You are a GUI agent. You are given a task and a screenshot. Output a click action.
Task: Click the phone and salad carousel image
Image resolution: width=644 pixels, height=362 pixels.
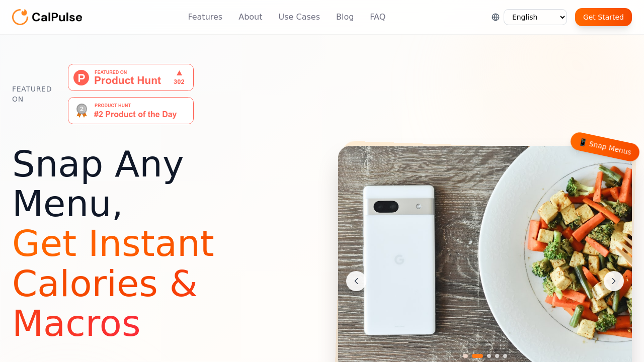[x=485, y=254]
